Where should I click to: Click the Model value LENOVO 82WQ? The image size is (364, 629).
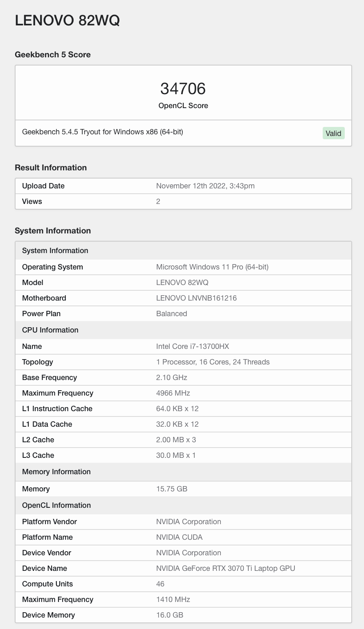[x=182, y=283]
